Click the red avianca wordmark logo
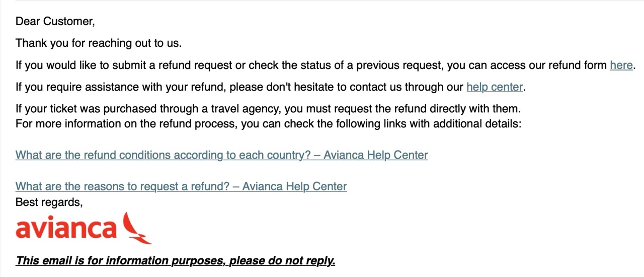Screen dimensions: 644x277 coord(66,229)
